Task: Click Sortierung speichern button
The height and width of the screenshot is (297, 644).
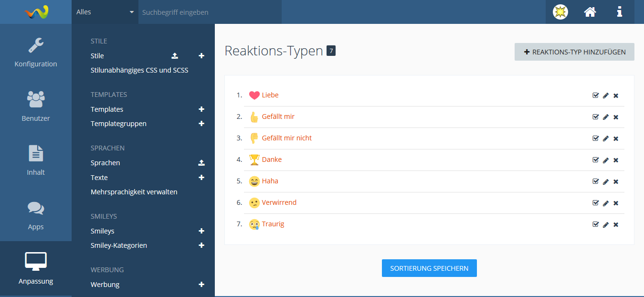Action: [429, 268]
